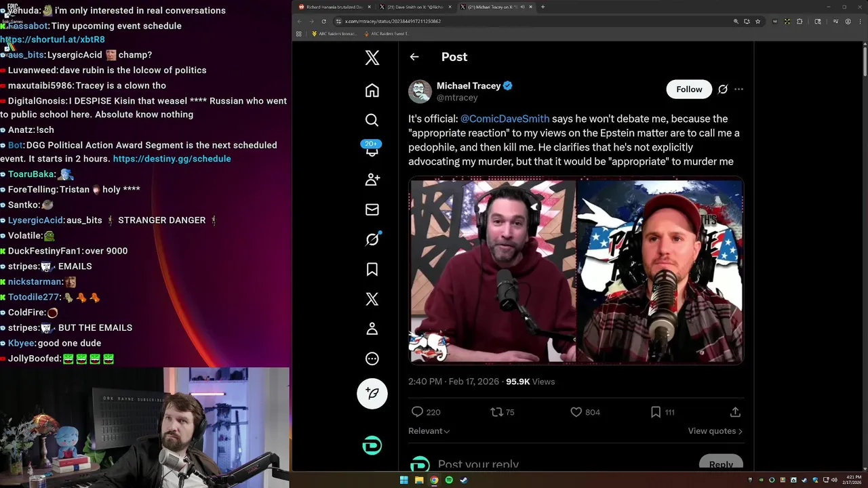
Task: Go back with the Post arrow
Action: pos(414,57)
